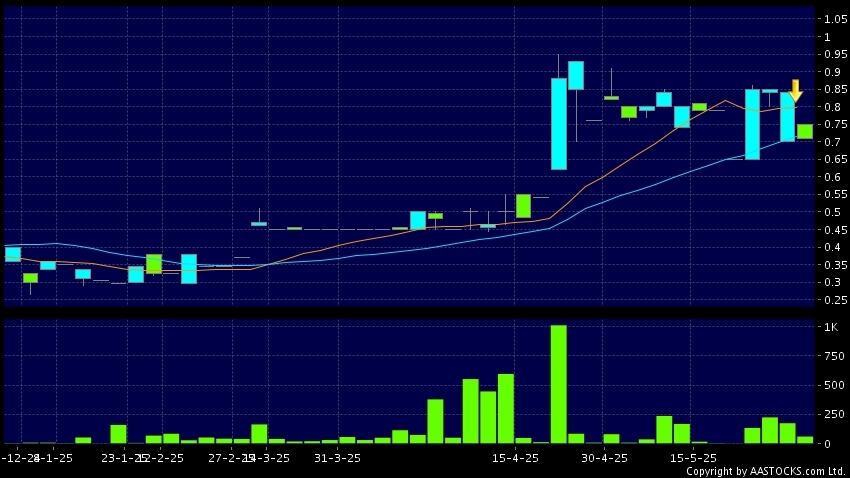Select the 0.85 price axis label

pos(835,89)
